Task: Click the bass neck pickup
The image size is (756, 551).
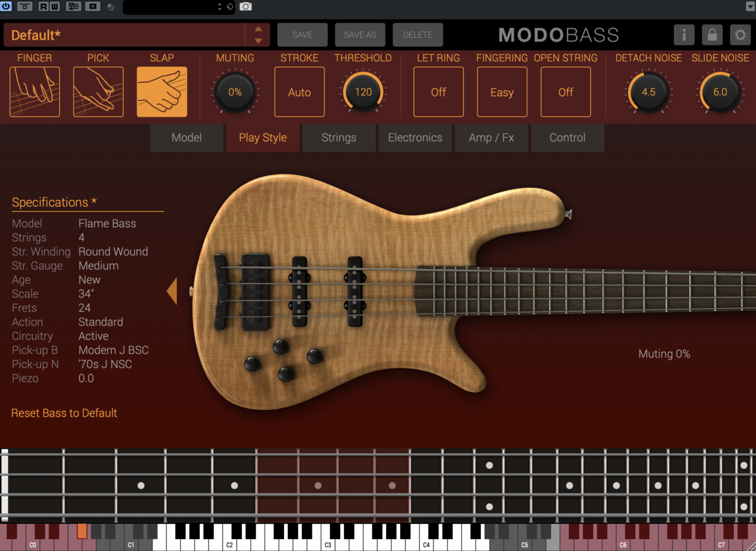Action: [x=355, y=291]
